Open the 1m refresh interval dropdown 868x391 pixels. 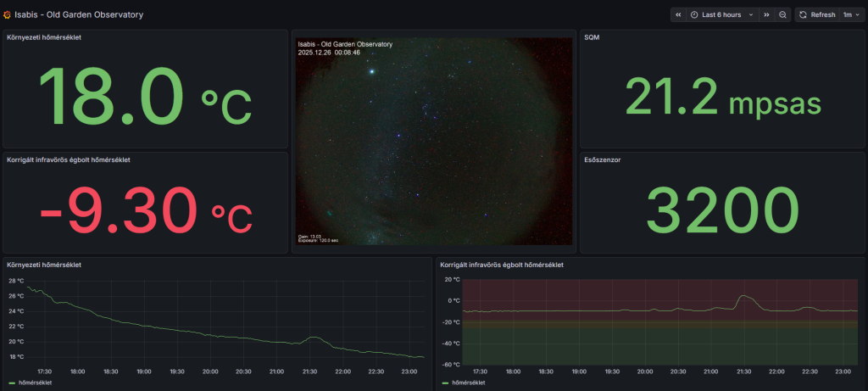(x=850, y=15)
